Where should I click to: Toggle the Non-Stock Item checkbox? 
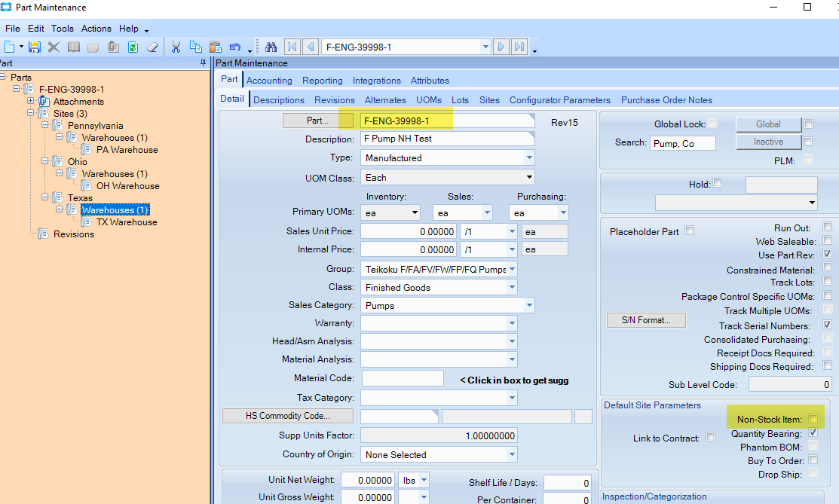pos(813,418)
